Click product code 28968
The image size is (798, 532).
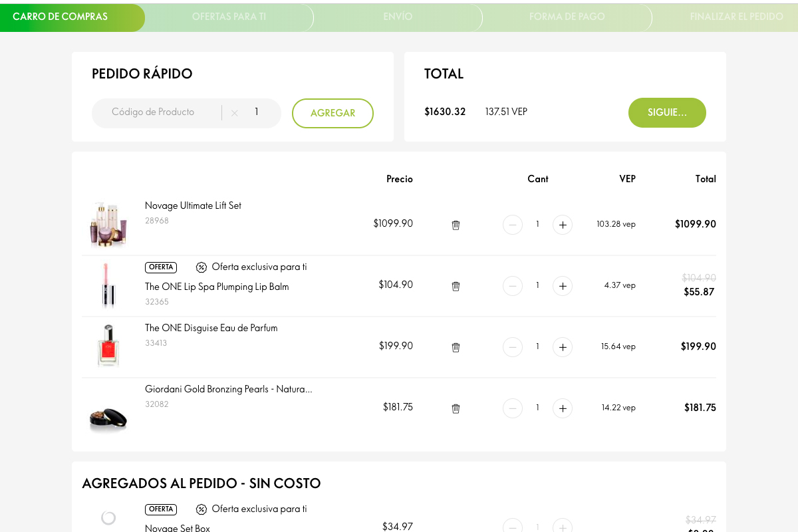tap(157, 221)
